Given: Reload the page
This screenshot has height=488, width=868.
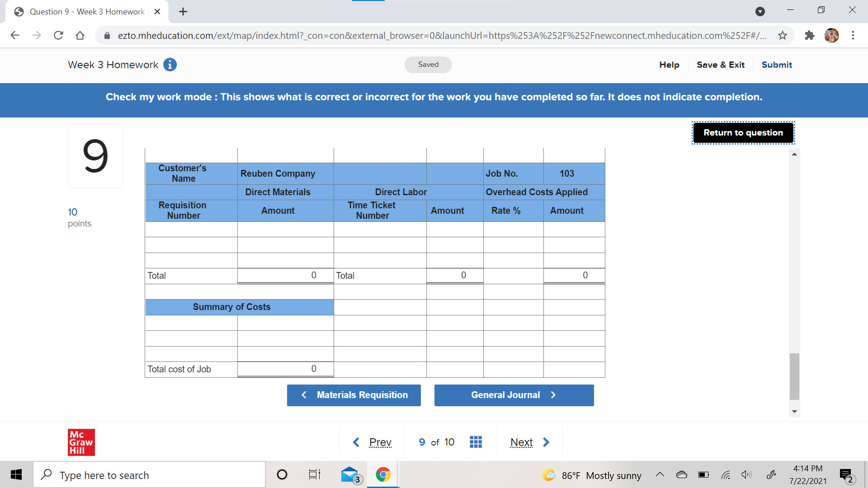Looking at the screenshot, I should 58,35.
